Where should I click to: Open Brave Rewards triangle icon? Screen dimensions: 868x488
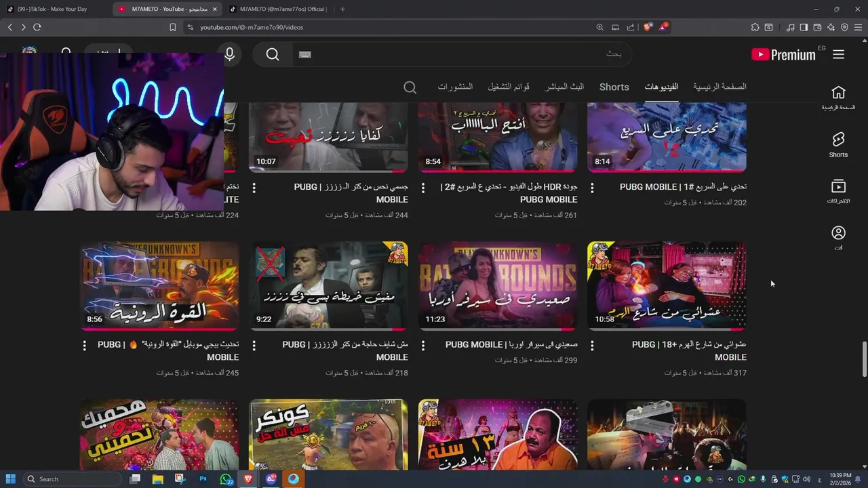pyautogui.click(x=663, y=27)
